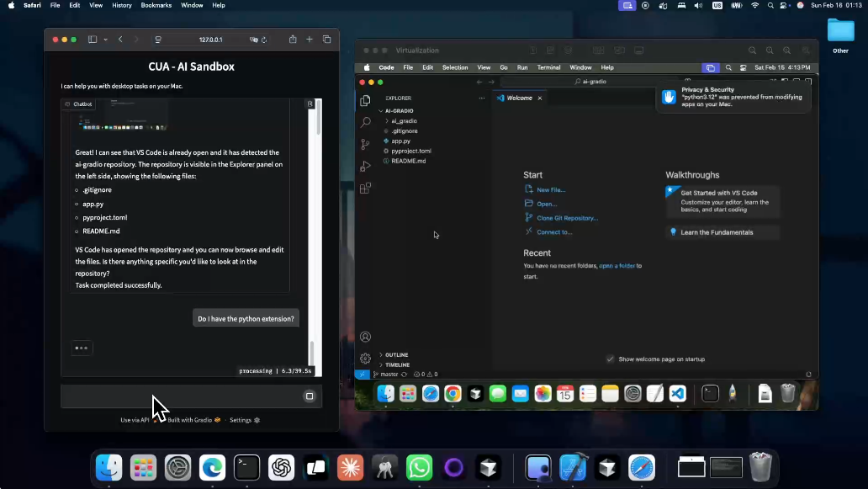
Task: Open the Manage gear in VS Code activity bar
Action: pos(365,359)
